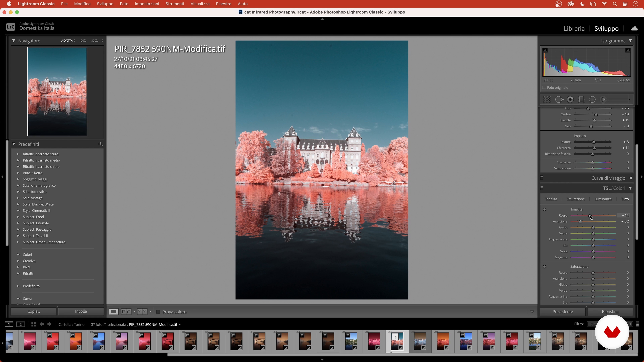Open filmstrip source file name dropdown
The width and height of the screenshot is (644, 362).
[179, 324]
